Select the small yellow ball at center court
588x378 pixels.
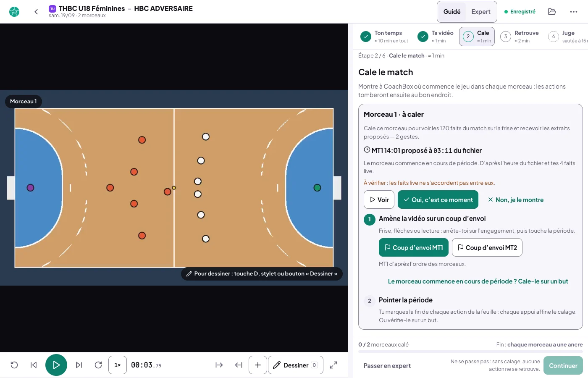[174, 188]
